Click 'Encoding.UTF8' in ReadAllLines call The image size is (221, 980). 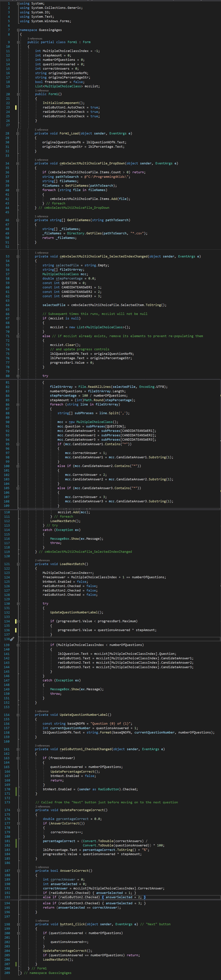pos(152,387)
